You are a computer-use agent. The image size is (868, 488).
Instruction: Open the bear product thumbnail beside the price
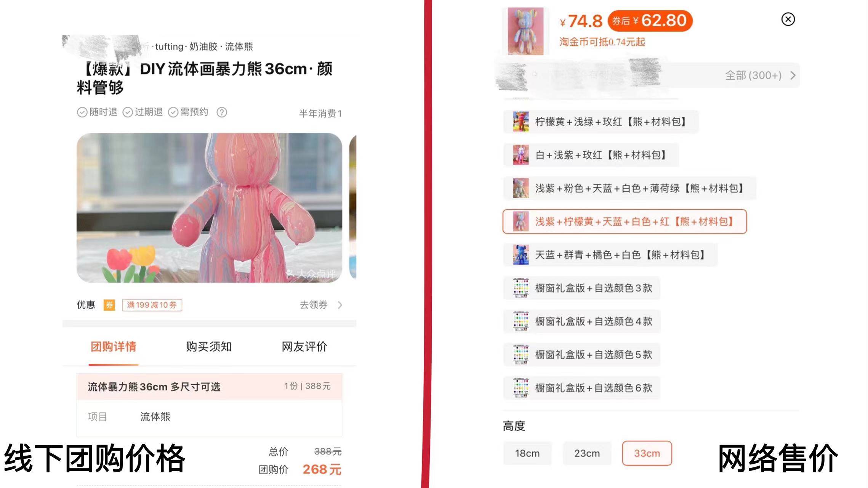click(x=525, y=31)
